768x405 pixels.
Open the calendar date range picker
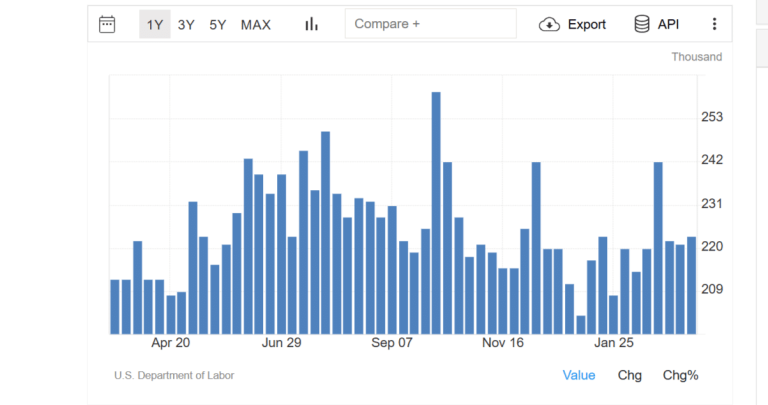click(108, 24)
